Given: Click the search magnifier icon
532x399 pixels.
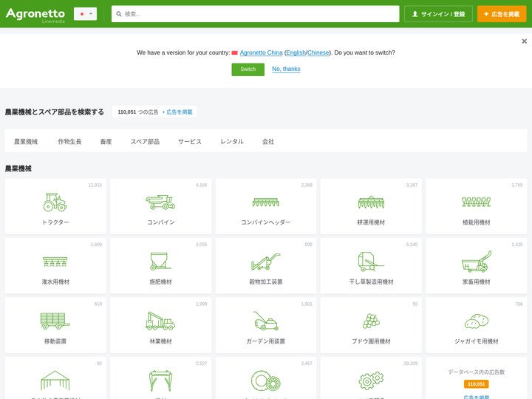Looking at the screenshot, I should (119, 14).
